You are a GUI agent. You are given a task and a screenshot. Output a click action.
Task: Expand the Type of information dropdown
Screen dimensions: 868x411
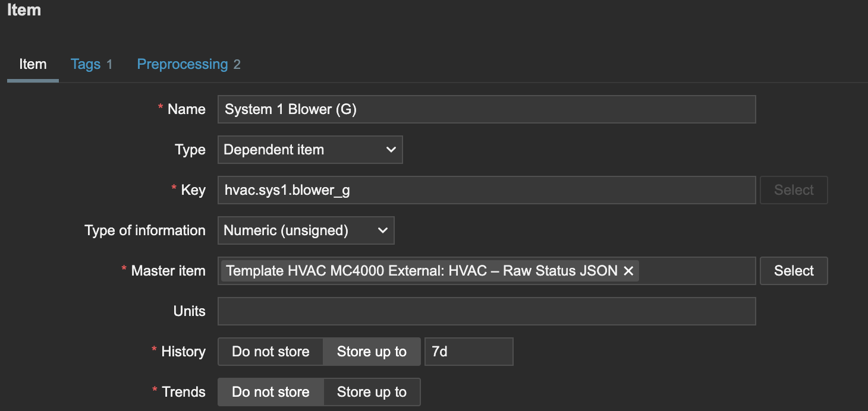[x=306, y=230]
